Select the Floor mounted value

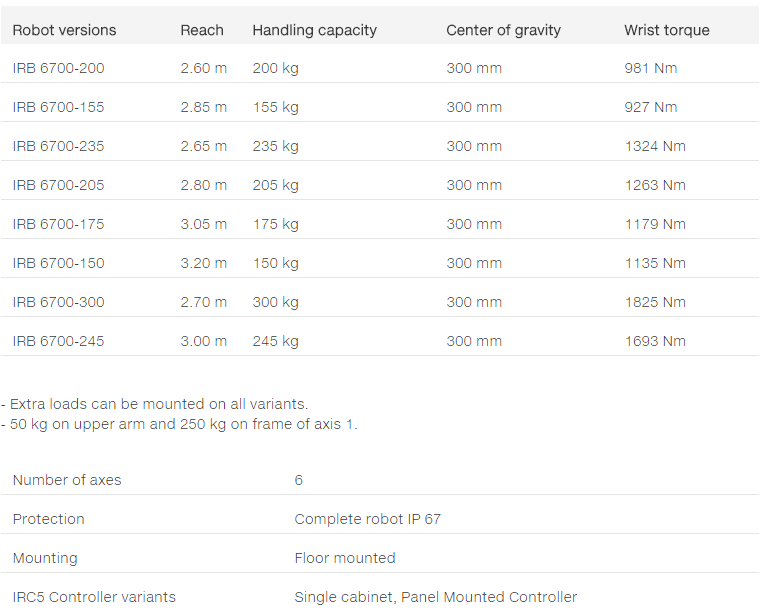click(345, 558)
